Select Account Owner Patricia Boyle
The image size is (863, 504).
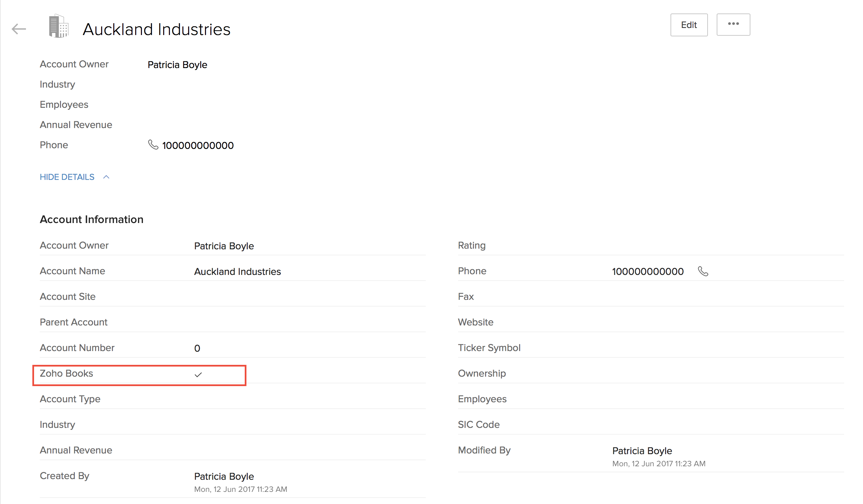[224, 246]
